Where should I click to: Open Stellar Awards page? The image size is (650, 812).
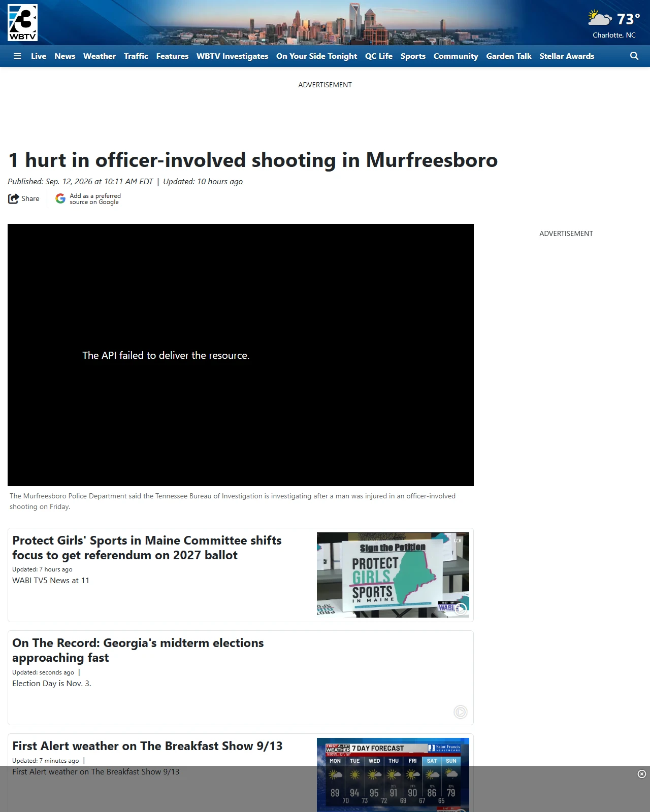tap(567, 56)
